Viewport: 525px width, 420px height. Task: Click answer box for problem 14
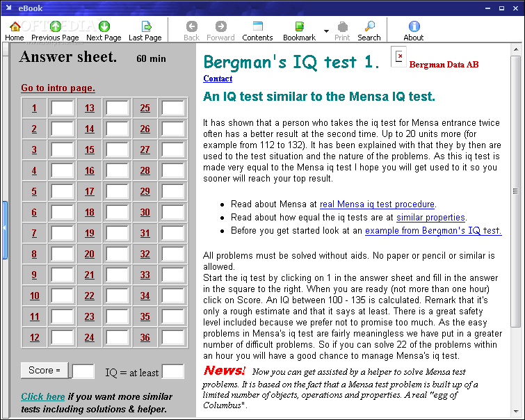[x=118, y=129]
